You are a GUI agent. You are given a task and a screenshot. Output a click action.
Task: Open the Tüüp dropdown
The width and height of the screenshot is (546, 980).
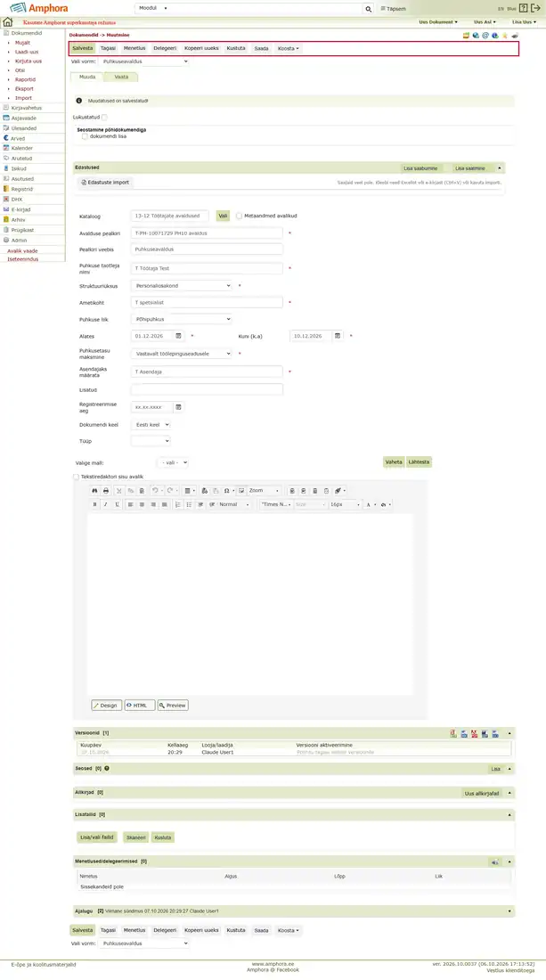click(x=151, y=441)
